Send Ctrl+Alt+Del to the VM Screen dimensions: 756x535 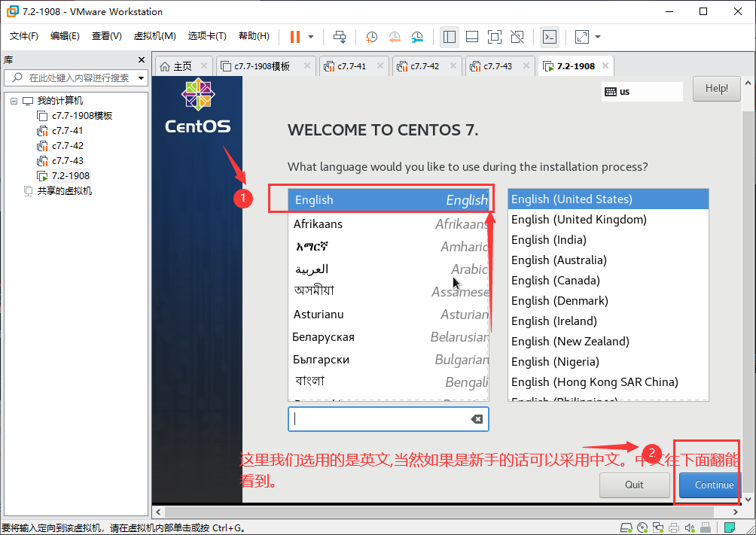(340, 37)
